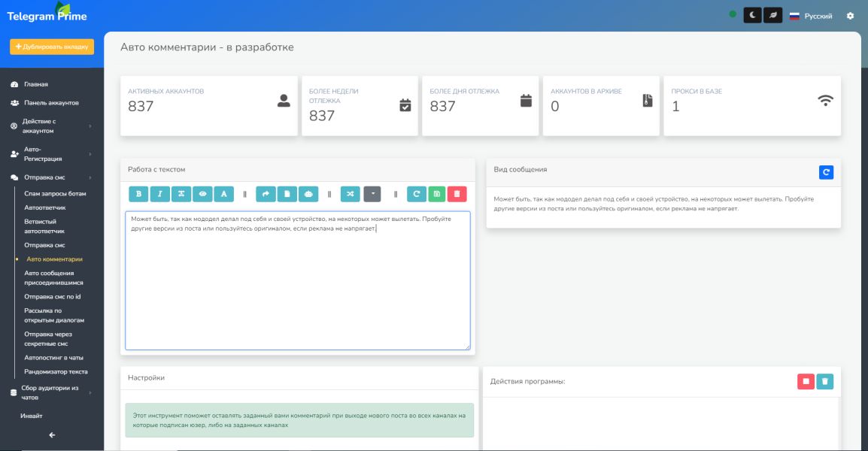Click the Дублировать вкладку button
868x451 pixels.
click(52, 47)
